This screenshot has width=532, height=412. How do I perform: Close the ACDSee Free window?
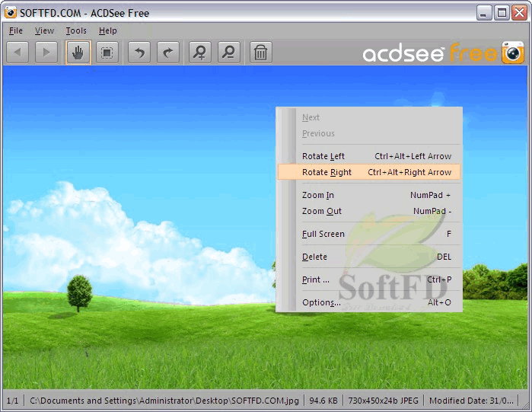coord(520,13)
